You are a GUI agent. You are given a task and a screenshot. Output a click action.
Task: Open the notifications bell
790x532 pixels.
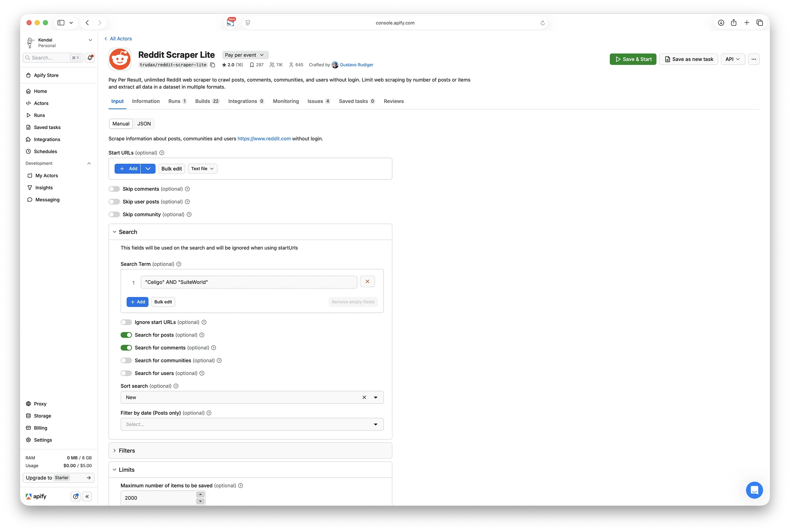[x=90, y=58]
